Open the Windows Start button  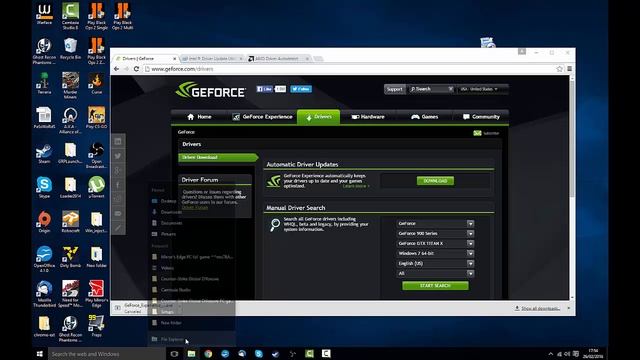click(40, 354)
